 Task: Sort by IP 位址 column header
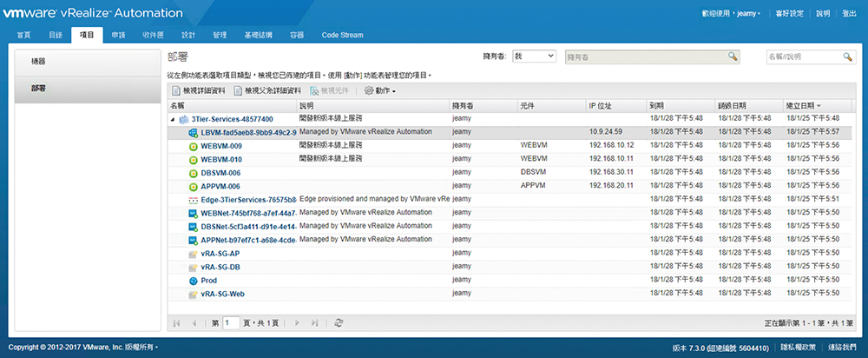click(x=616, y=105)
